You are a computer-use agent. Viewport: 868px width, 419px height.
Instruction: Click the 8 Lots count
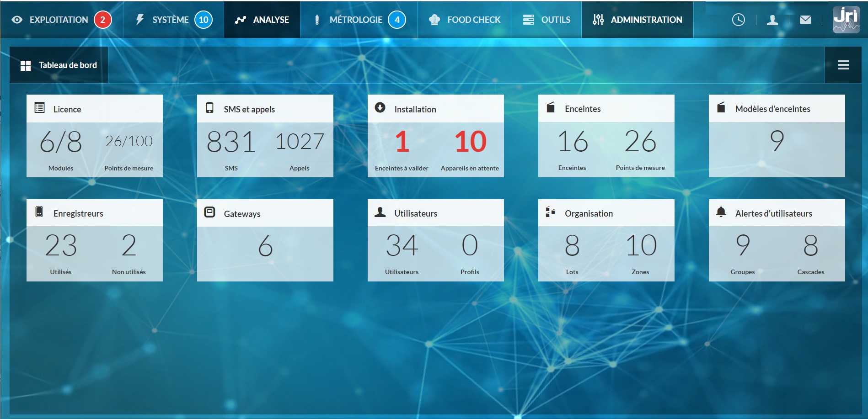572,245
